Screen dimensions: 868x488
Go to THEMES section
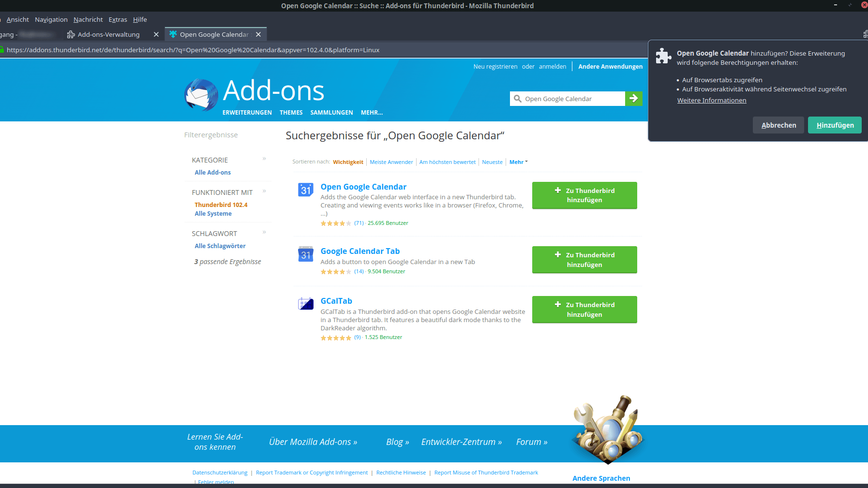pos(291,113)
